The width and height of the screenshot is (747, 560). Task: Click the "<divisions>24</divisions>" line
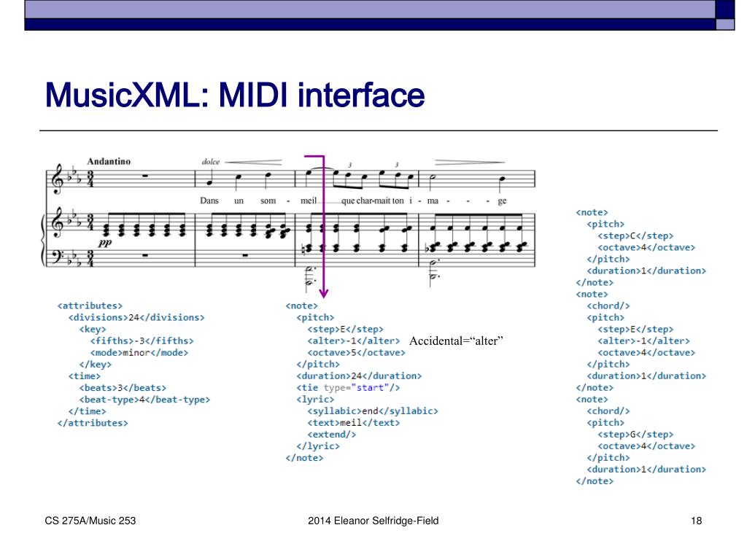pos(136,318)
